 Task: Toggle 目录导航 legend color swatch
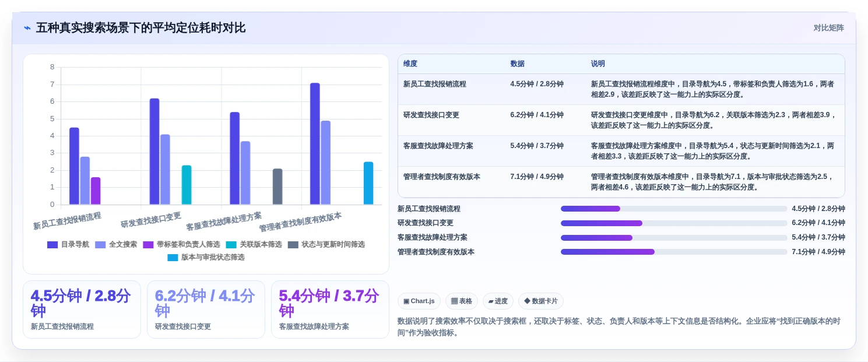tap(52, 245)
